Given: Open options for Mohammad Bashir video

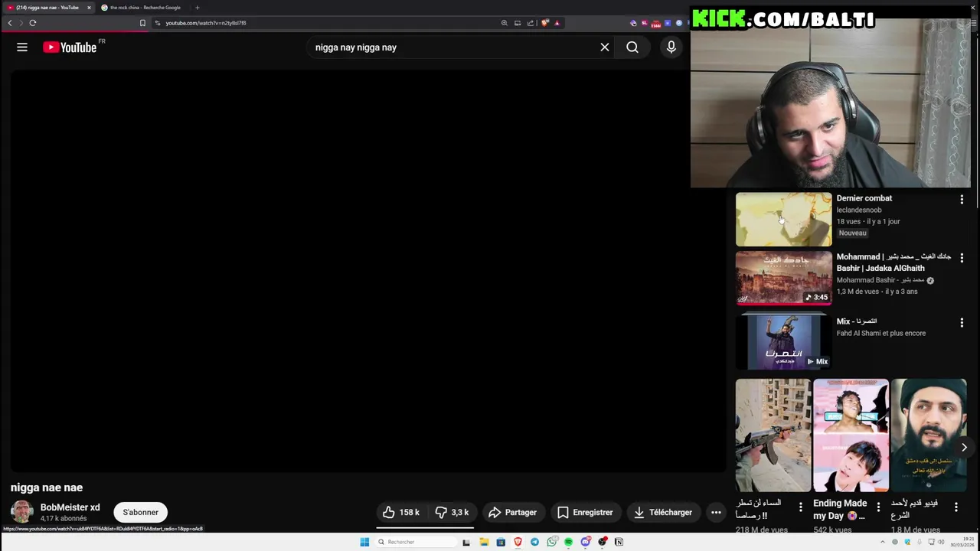Looking at the screenshot, I should (962, 258).
